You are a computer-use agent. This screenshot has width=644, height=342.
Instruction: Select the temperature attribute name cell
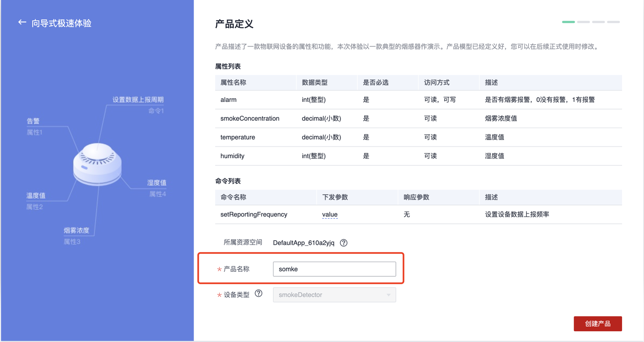pos(237,137)
